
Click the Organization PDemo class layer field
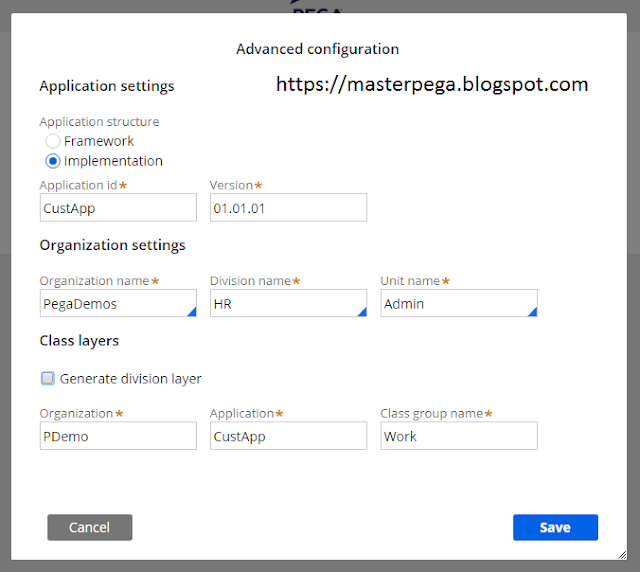coord(118,436)
